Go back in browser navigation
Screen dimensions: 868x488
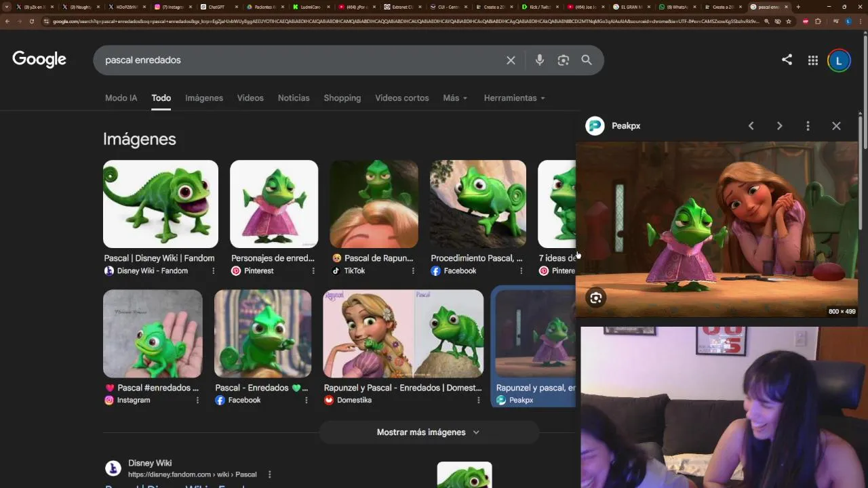pos(7,21)
